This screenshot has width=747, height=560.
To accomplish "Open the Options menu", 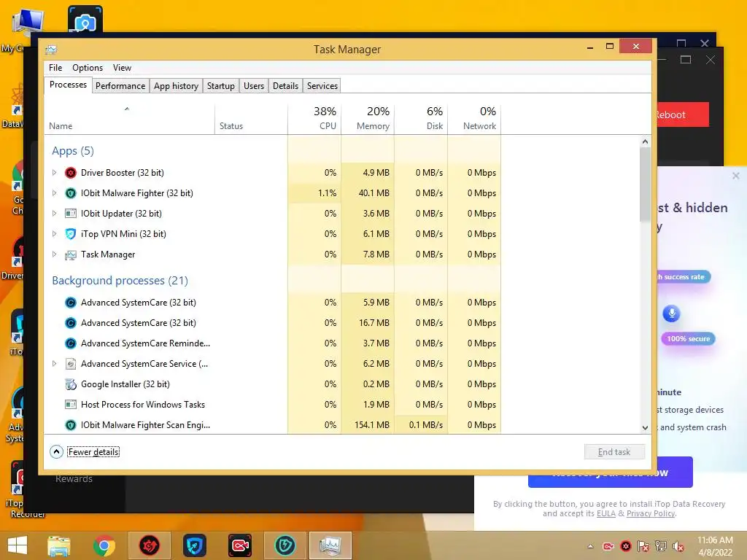I will (88, 68).
